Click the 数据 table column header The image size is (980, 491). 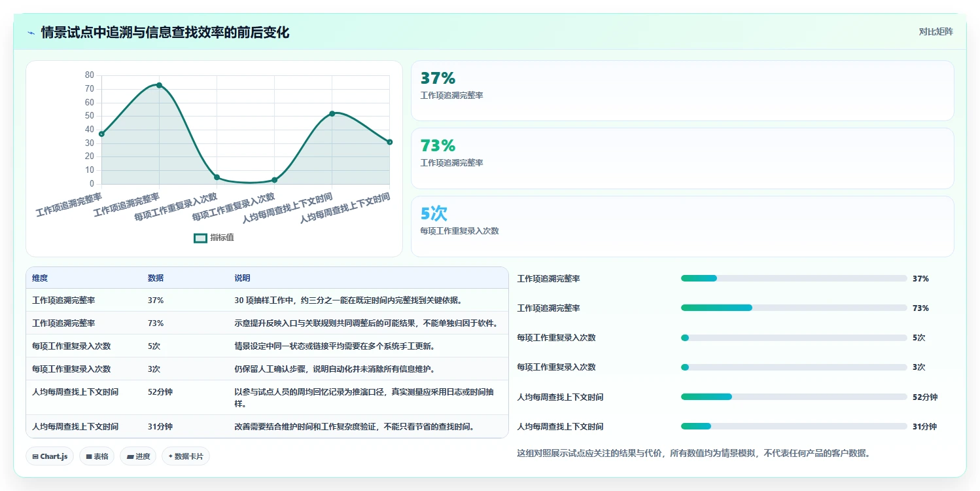click(x=156, y=278)
